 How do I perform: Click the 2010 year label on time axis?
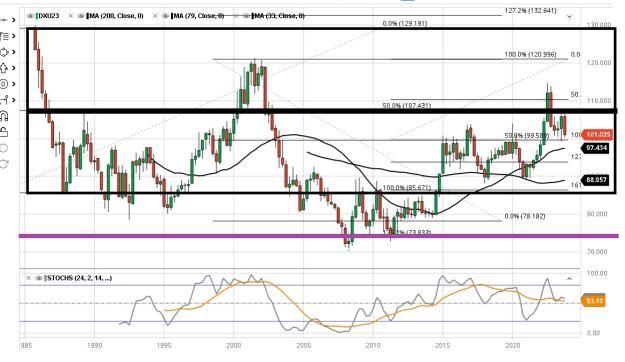(373, 345)
